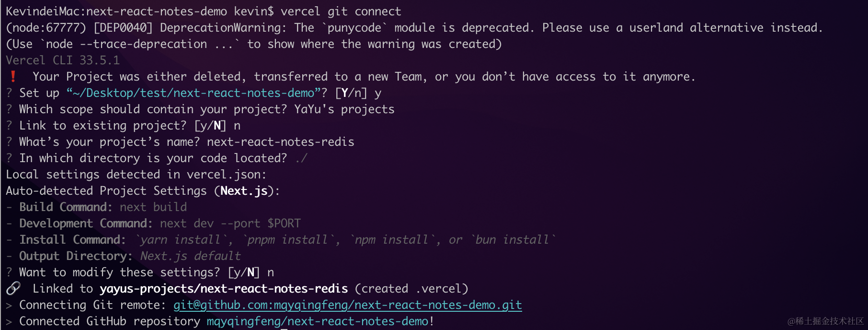The height and width of the screenshot is (330, 868).
Task: Click the chain link icon before "Linked to"
Action: pos(13,288)
